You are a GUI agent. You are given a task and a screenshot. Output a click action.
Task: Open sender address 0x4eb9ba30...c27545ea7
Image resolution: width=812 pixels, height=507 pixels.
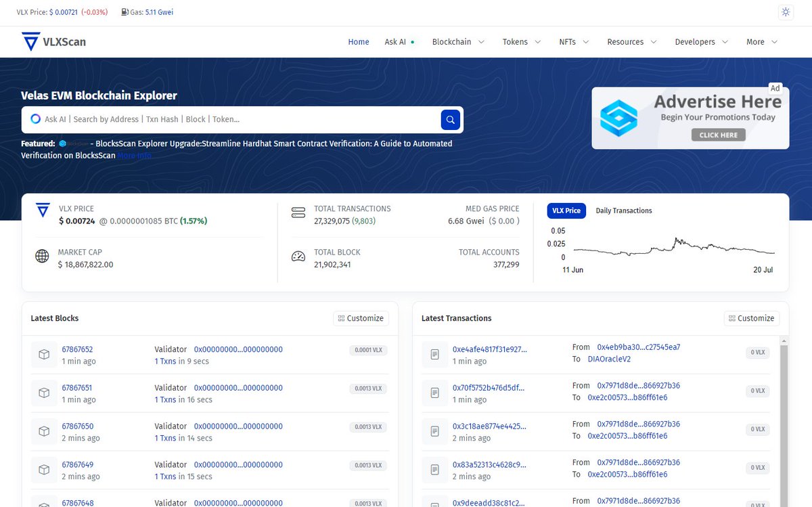click(x=639, y=347)
